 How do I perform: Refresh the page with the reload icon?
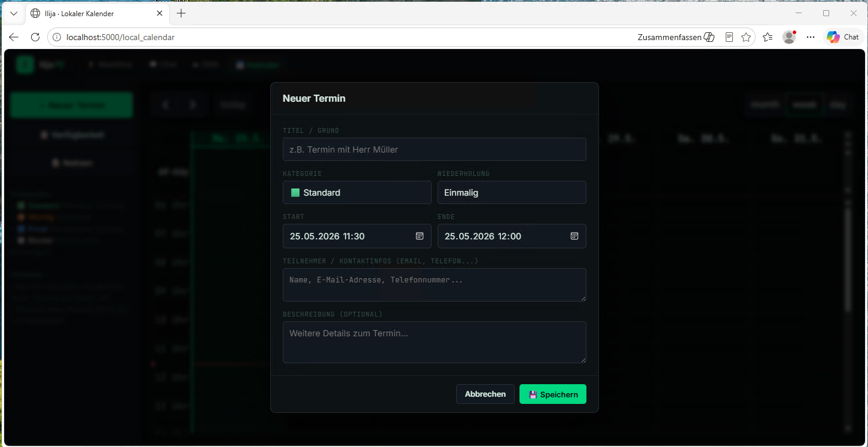click(x=35, y=37)
